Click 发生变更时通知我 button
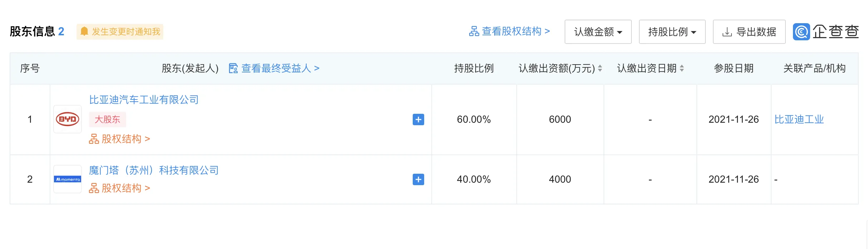 120,32
